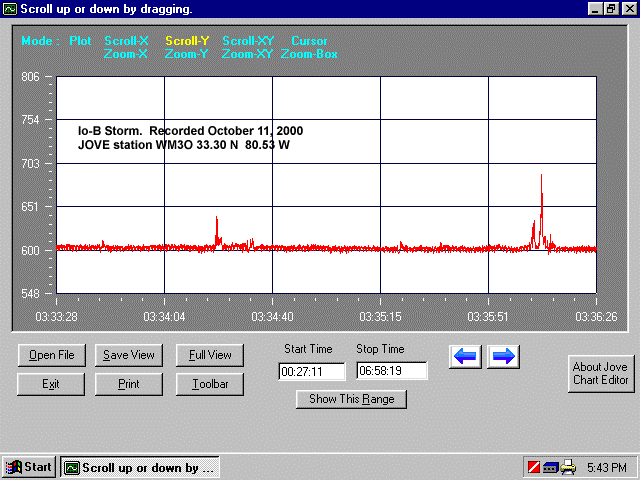Click the printer icon in system tray
Screen dimensions: 640x480
[x=568, y=467]
